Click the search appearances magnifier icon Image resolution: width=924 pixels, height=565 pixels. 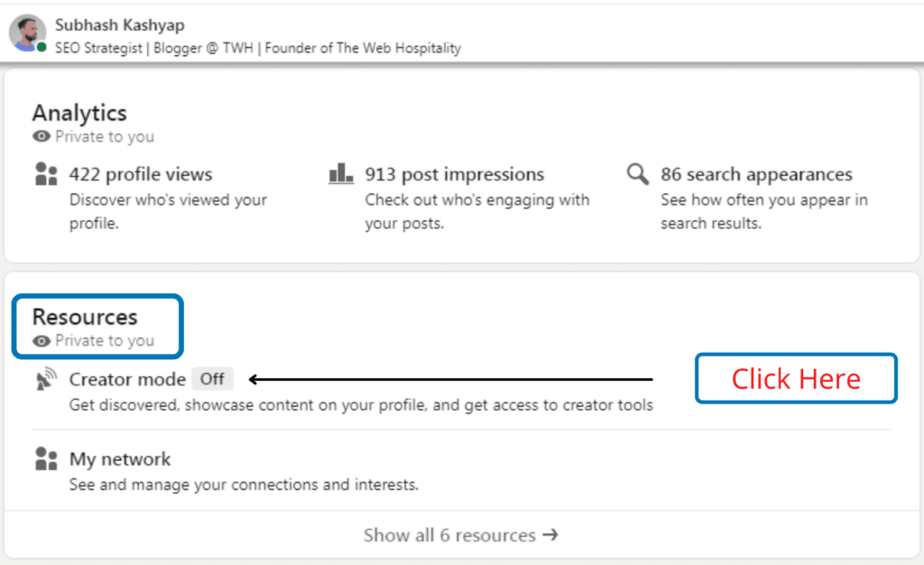click(638, 173)
